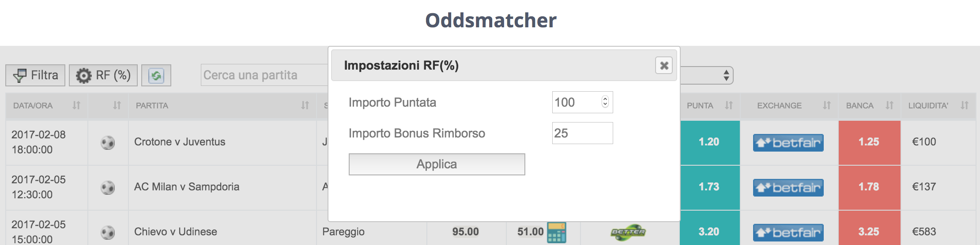Sort by the LIQUIDITA' column header
This screenshot has height=245, width=980.
point(938,106)
